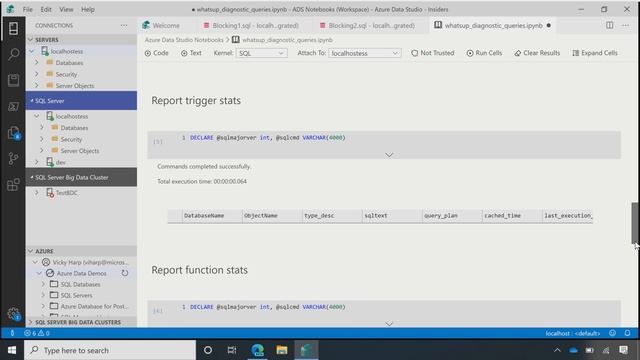Open Windows Start menu
Viewport: 640px width, 360px height.
coord(12,350)
